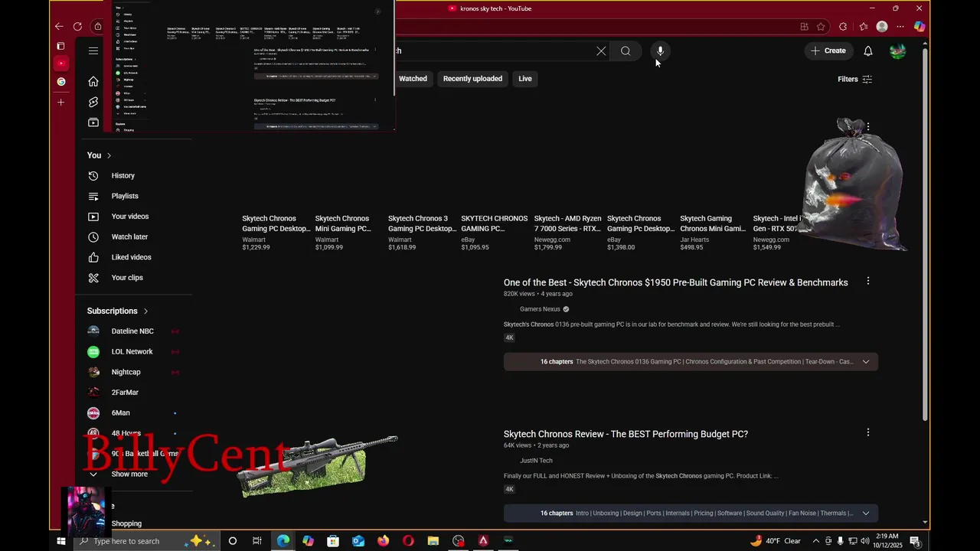Open the search Filters panel
Screen dimensions: 980x551
[854, 79]
